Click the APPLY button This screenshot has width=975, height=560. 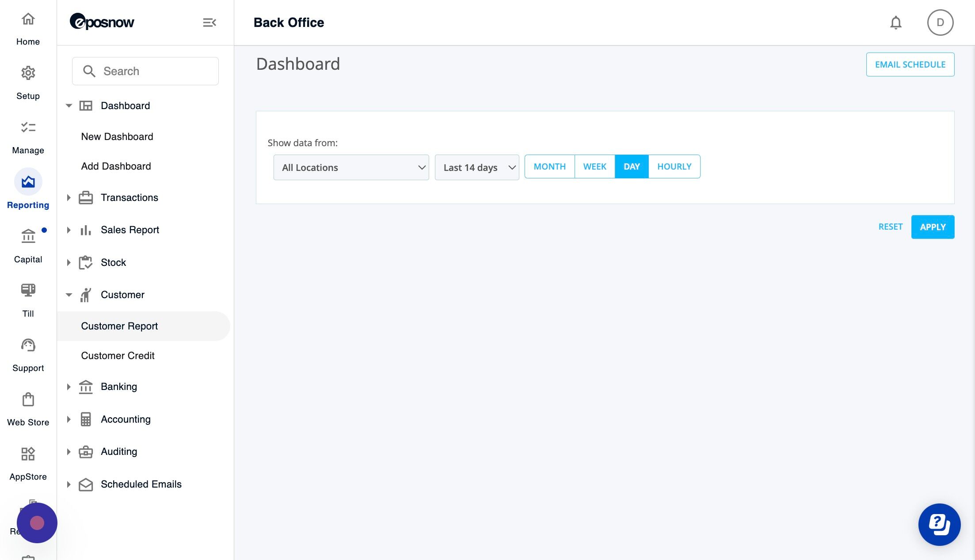coord(933,227)
